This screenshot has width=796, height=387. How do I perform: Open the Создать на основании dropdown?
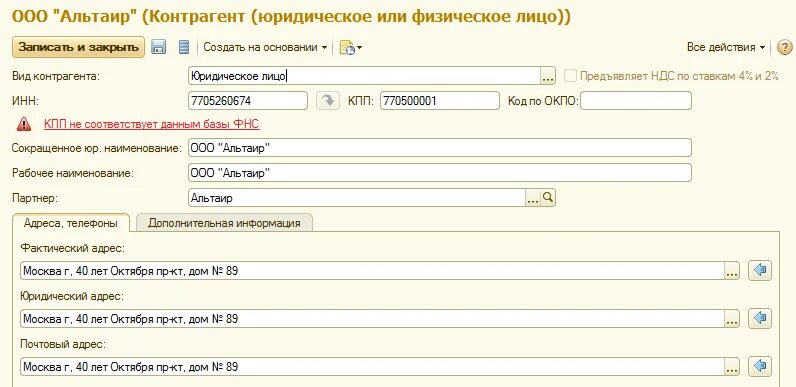[x=266, y=47]
